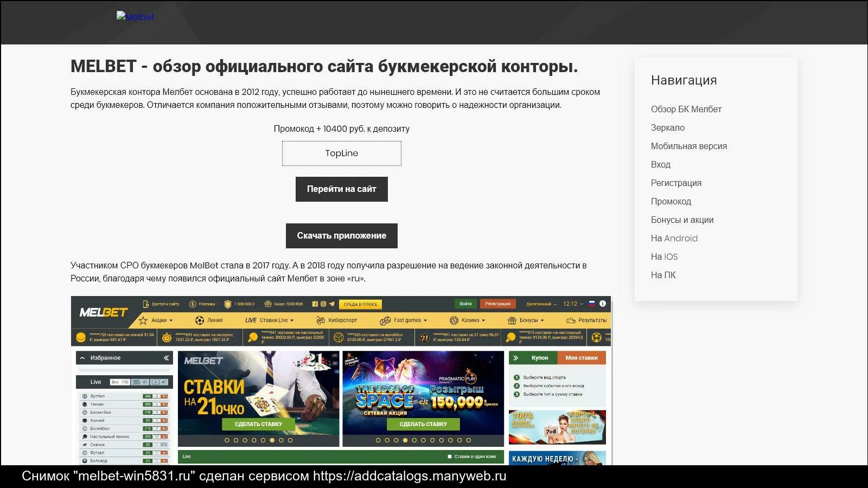
Task: Open the Десятичный odds format dropdown
Action: (541, 304)
